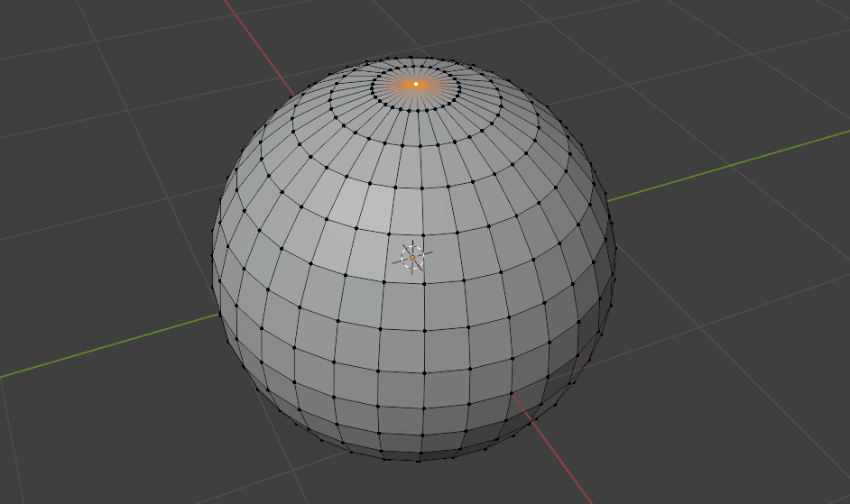Click the orange origin dot inside the 3D cursor

tap(412, 258)
